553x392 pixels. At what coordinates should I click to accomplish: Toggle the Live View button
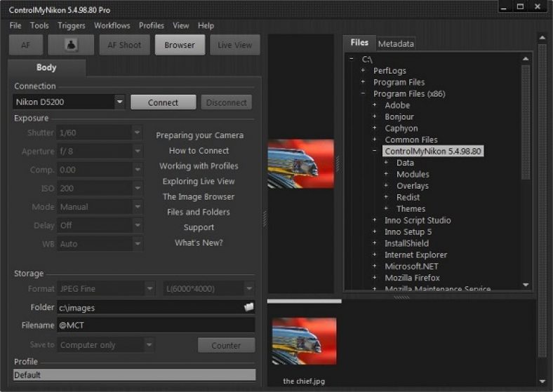coord(234,45)
